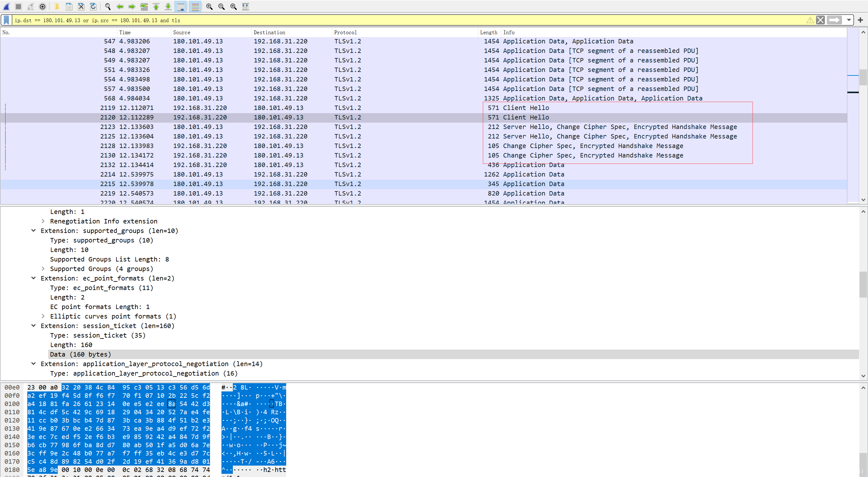Viewport: 868px width, 477px height.
Task: Open the filter history dropdown arrow
Action: pyautogui.click(x=849, y=20)
